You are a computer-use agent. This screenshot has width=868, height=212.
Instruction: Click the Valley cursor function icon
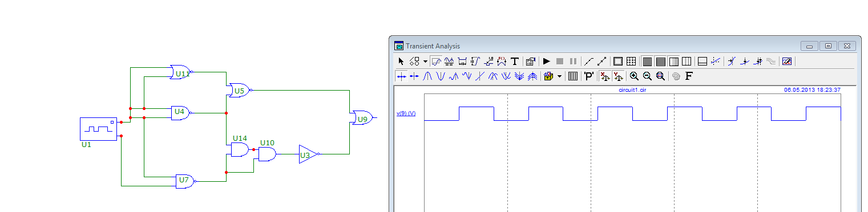[x=441, y=76]
